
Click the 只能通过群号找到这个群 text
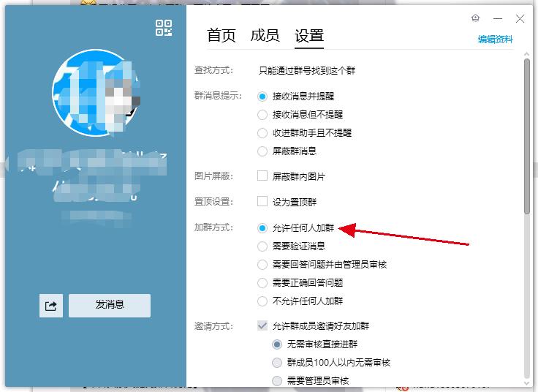(x=307, y=71)
